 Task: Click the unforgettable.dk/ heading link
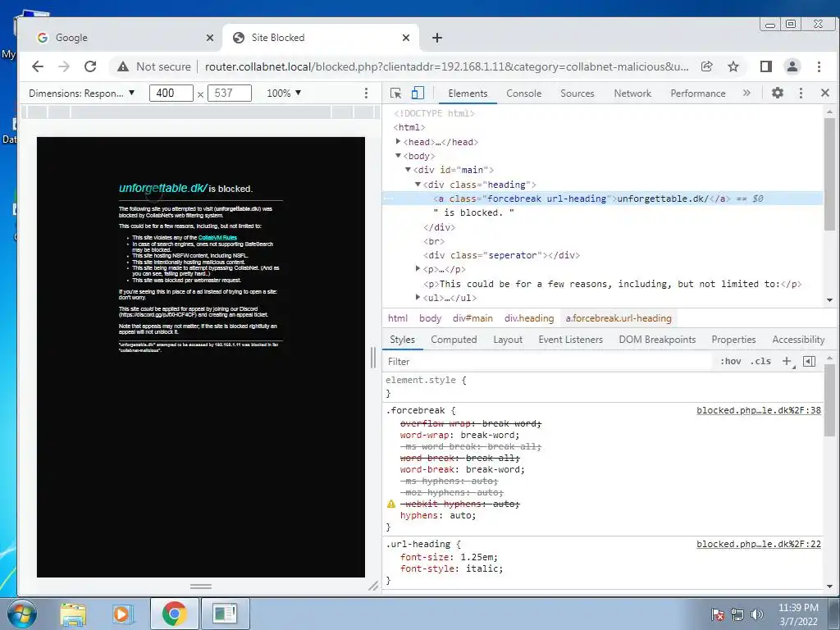[x=162, y=188]
